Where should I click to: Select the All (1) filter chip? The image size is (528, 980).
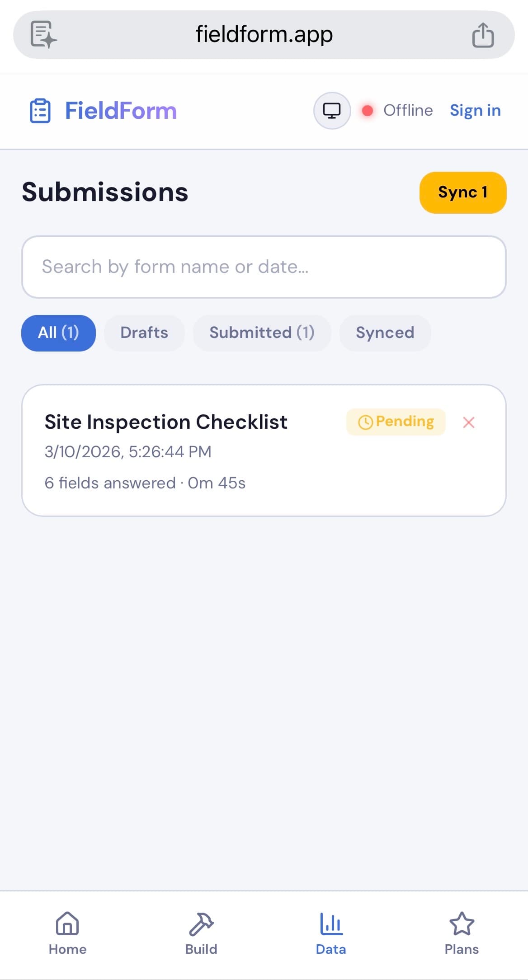tap(58, 333)
